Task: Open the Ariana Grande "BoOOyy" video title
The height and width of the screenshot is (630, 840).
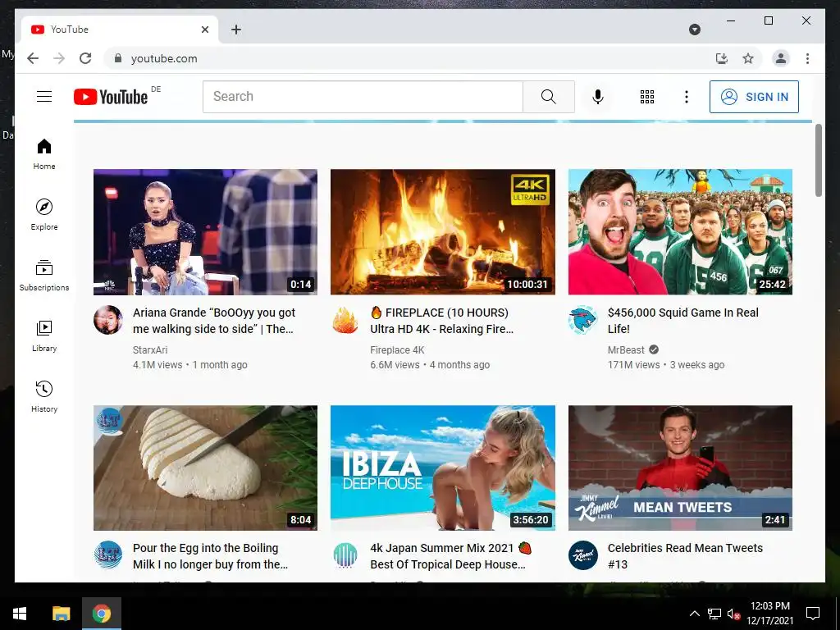Action: (x=214, y=321)
